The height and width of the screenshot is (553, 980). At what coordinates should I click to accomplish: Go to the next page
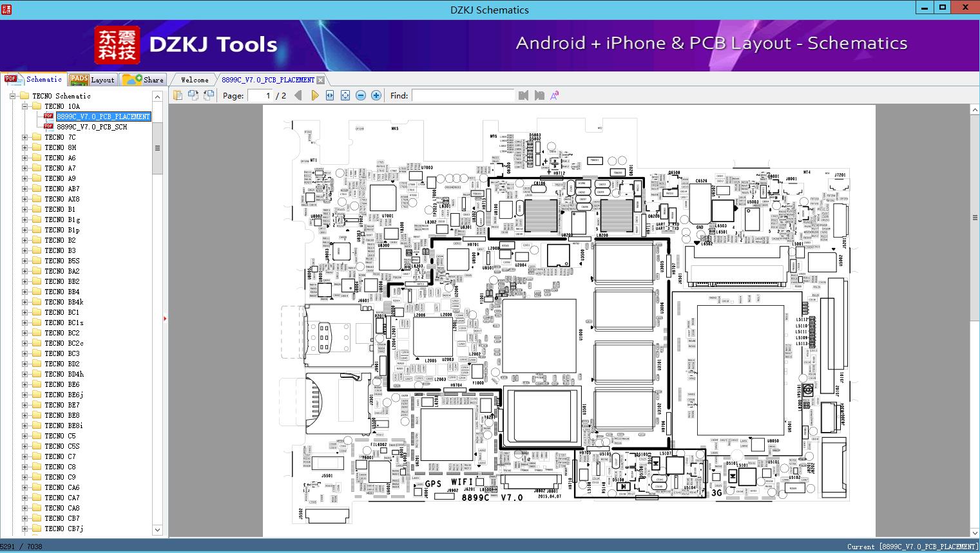[x=314, y=95]
